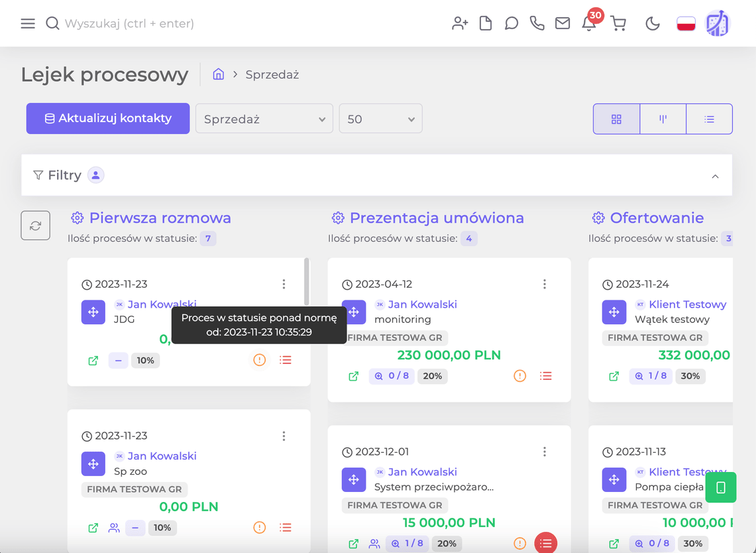The width and height of the screenshot is (756, 553).
Task: Open three-dot menu of System przeciwpożaro card
Action: tap(545, 451)
